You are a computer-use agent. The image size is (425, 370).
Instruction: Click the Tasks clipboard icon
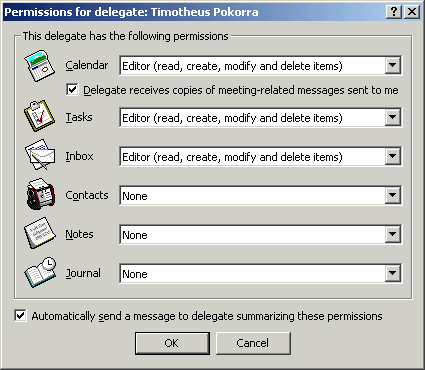(x=39, y=116)
